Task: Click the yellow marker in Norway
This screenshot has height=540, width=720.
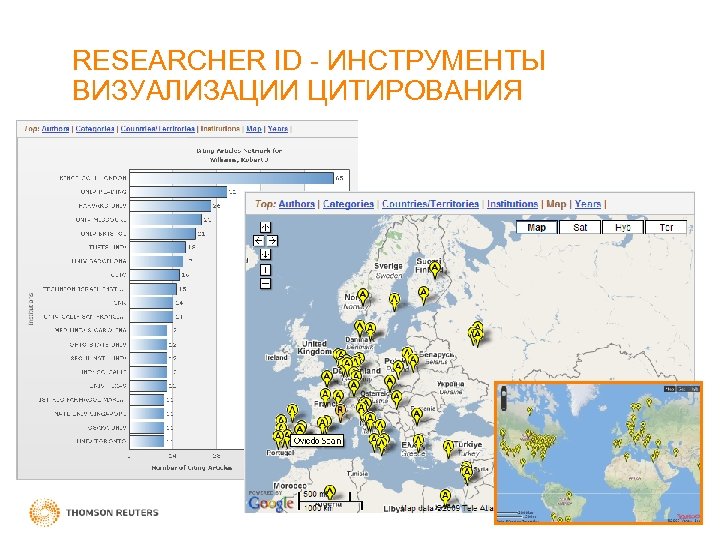Action: [x=363, y=298]
